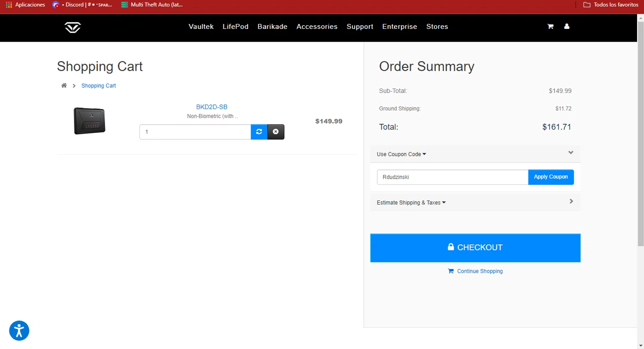Click the Order Summary heading
644x349 pixels.
[427, 67]
